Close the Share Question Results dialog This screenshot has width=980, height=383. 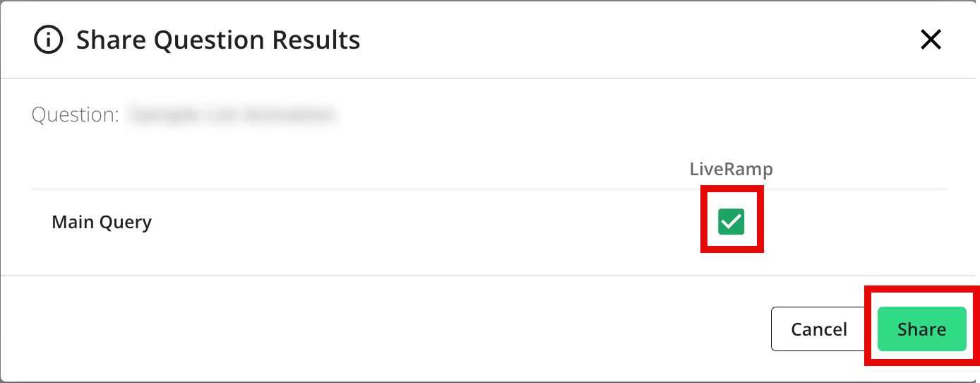(x=931, y=40)
